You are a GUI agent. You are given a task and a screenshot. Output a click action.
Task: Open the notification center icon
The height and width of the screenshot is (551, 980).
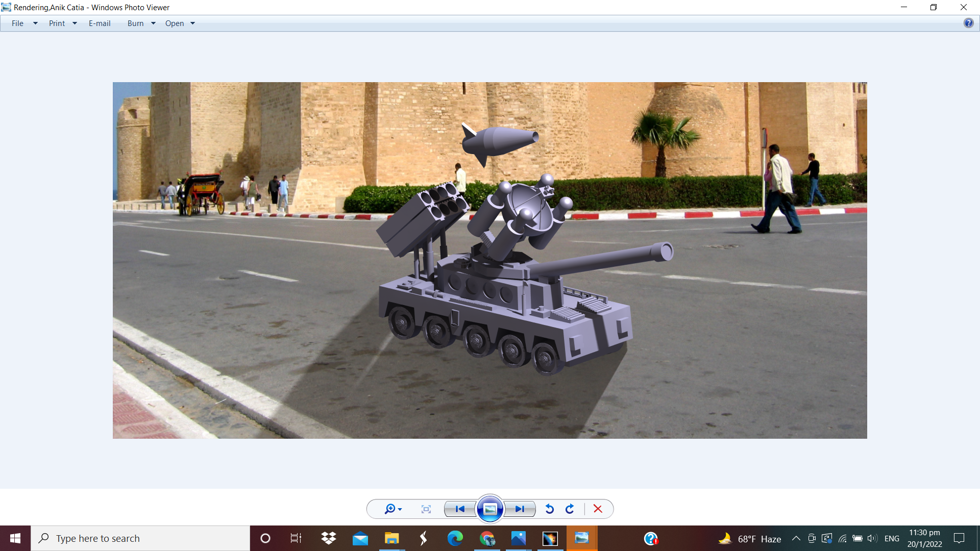click(x=959, y=538)
